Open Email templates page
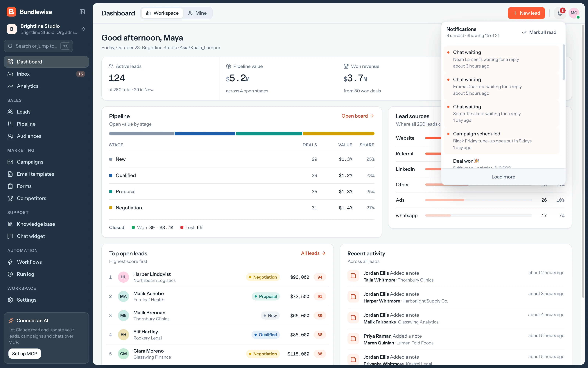Screen dimensions: 588x368 (46, 174)
